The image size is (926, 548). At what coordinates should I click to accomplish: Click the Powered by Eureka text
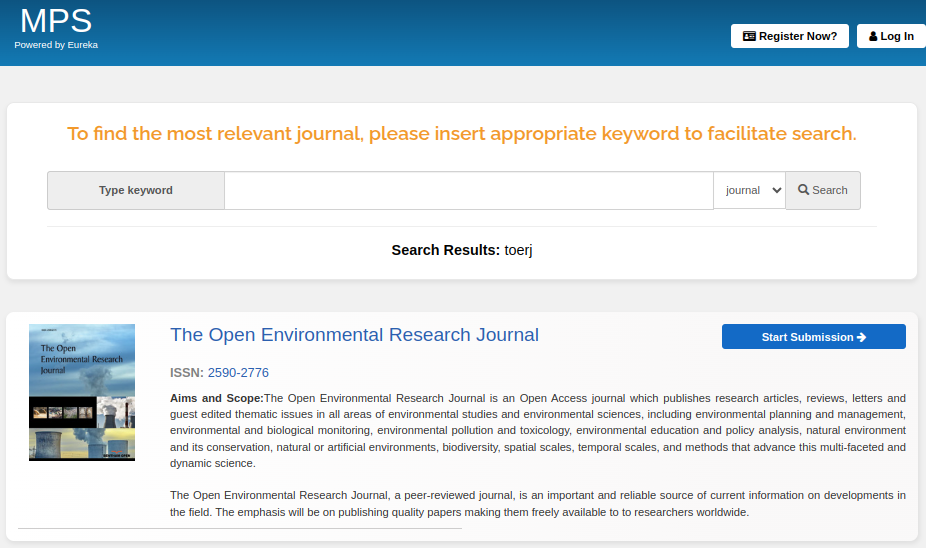pos(56,45)
